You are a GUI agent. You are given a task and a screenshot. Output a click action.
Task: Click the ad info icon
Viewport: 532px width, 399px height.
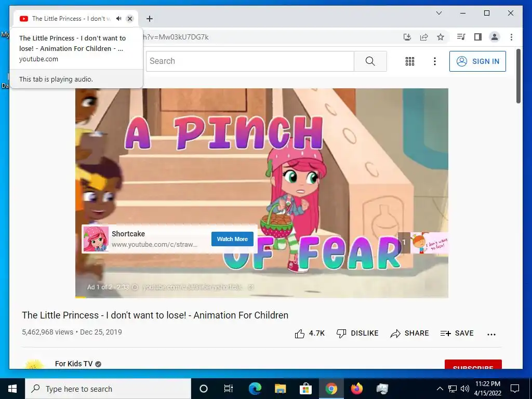[x=135, y=287]
